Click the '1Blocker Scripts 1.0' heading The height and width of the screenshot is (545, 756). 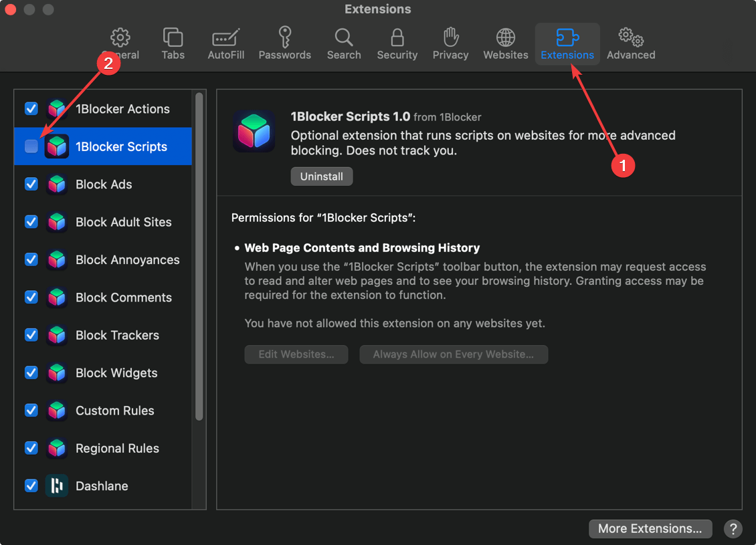(x=350, y=116)
